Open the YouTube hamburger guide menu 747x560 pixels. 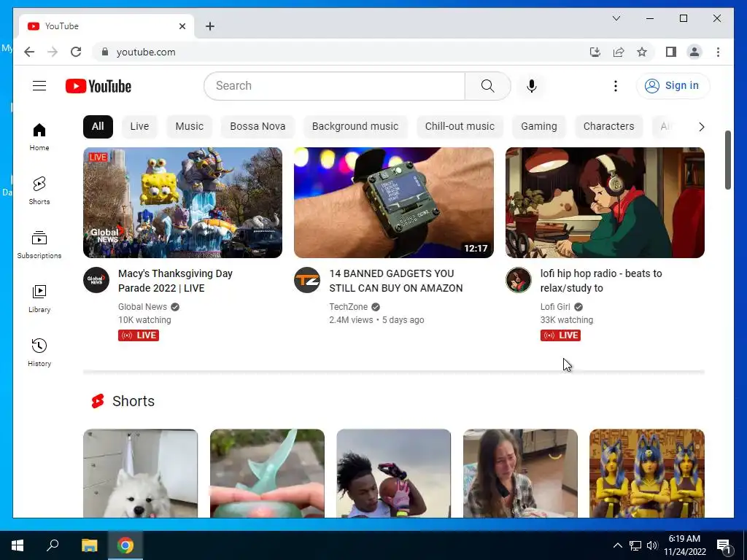(39, 86)
